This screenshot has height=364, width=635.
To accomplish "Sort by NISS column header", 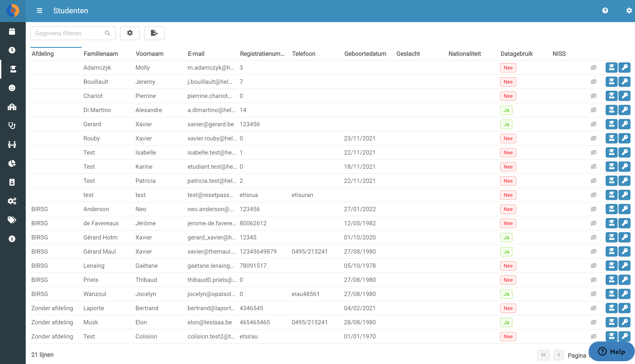I will [x=559, y=54].
